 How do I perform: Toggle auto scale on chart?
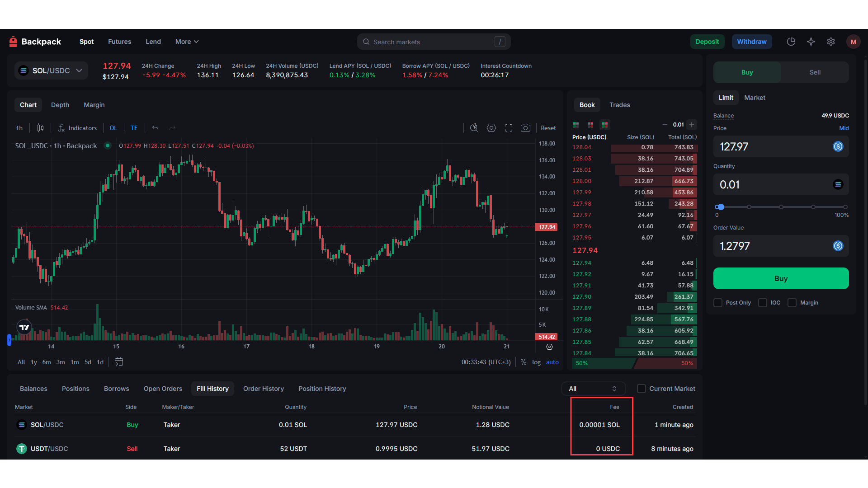[x=552, y=362]
